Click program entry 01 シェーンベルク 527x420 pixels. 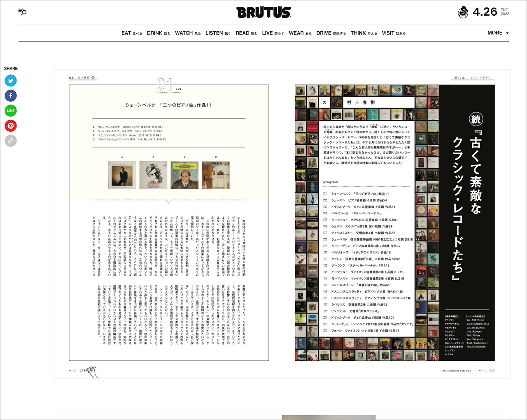point(356,194)
